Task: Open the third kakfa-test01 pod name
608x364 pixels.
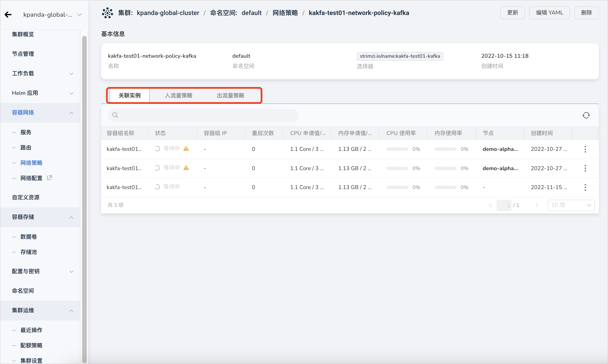Action: coord(124,187)
